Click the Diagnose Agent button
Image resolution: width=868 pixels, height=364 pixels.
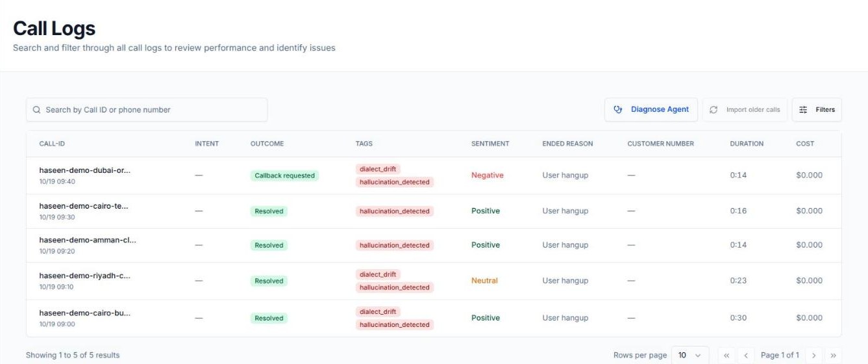(651, 110)
